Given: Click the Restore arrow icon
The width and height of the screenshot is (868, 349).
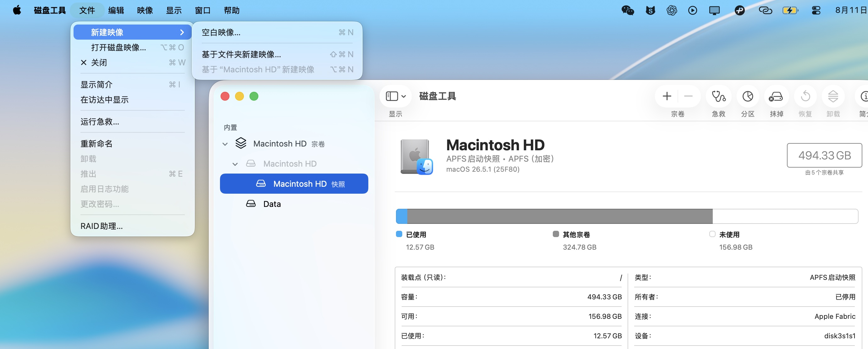Looking at the screenshot, I should 805,97.
